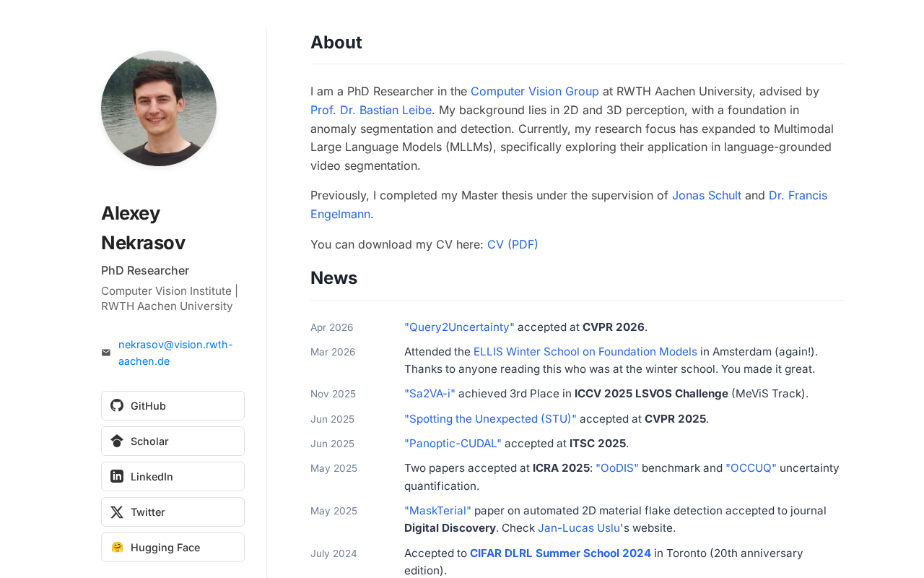Click the Scholar graduation cap icon
Screen dimensions: 924x578
(x=117, y=441)
